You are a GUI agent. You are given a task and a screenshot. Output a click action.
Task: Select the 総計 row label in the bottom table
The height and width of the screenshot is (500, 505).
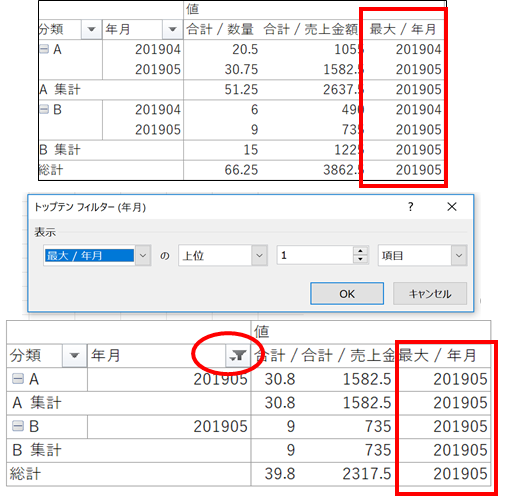[x=25, y=474]
